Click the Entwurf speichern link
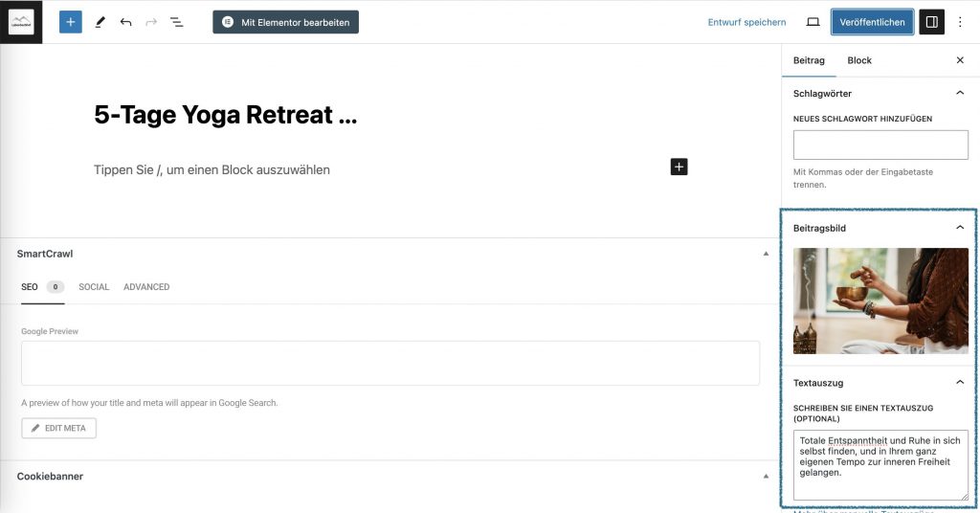This screenshot has width=980, height=513. [x=746, y=22]
